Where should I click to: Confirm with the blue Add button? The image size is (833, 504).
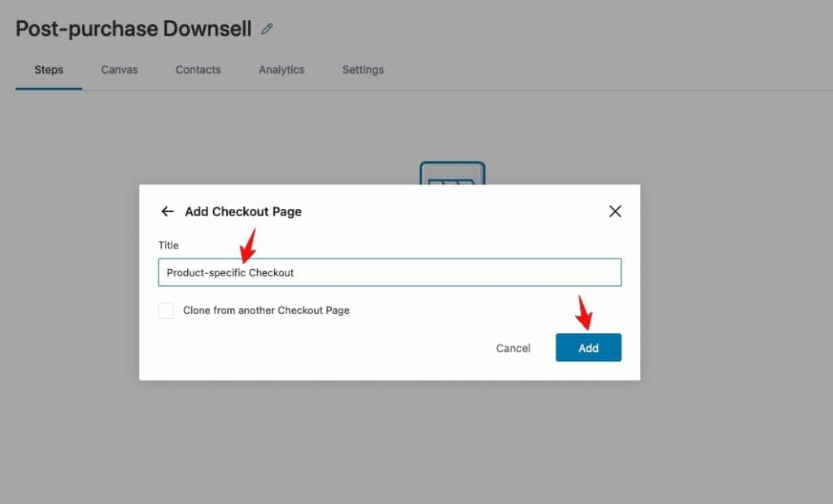(589, 347)
